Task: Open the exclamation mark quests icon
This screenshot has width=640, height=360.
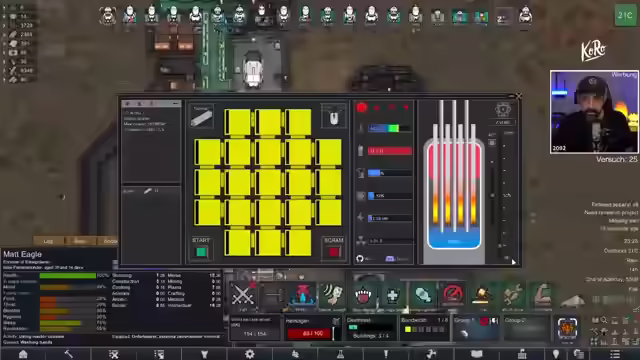Action: click(x=385, y=354)
